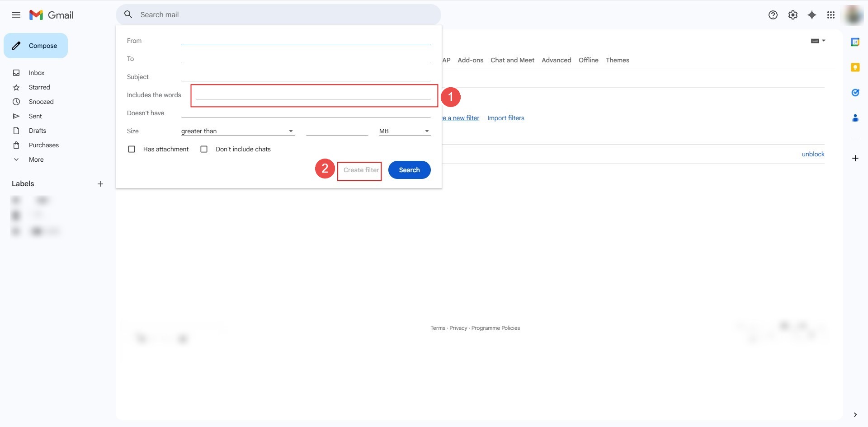Click the Gemini sparkle icon

(x=812, y=15)
